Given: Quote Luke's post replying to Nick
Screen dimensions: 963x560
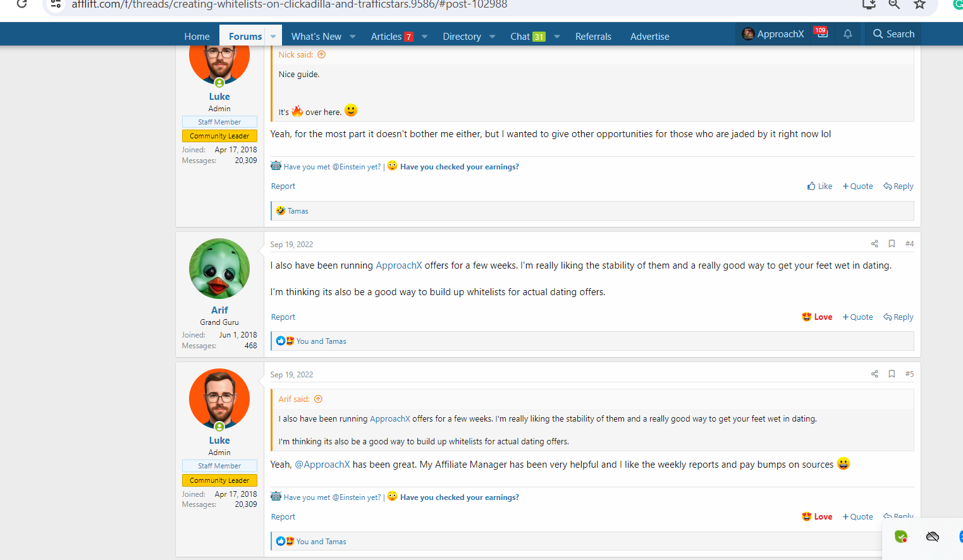Looking at the screenshot, I should tap(857, 186).
